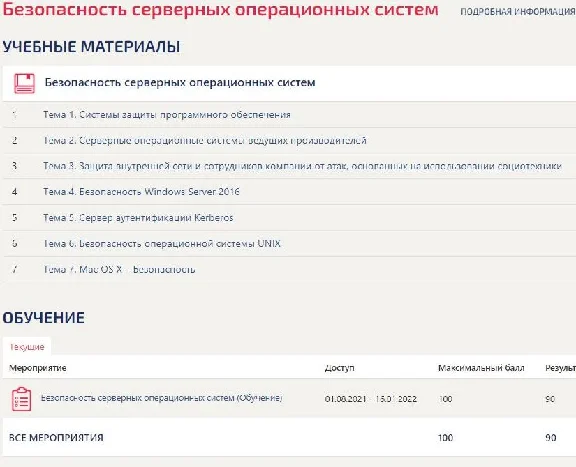Open the ПОДРОБНАЯ ИНФОРМАЦИЯ link
Screen dimensions: 576x467
pos(518,12)
